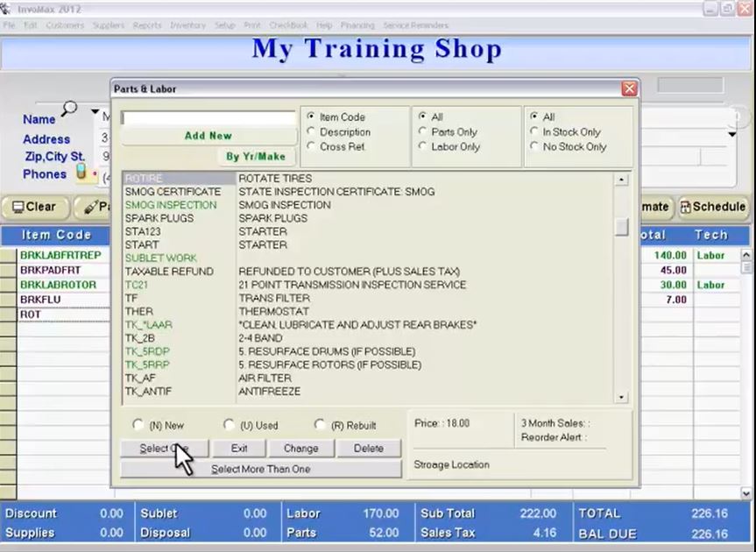Close the Parts & Labor dialog
This screenshot has height=552, width=756.
(629, 88)
